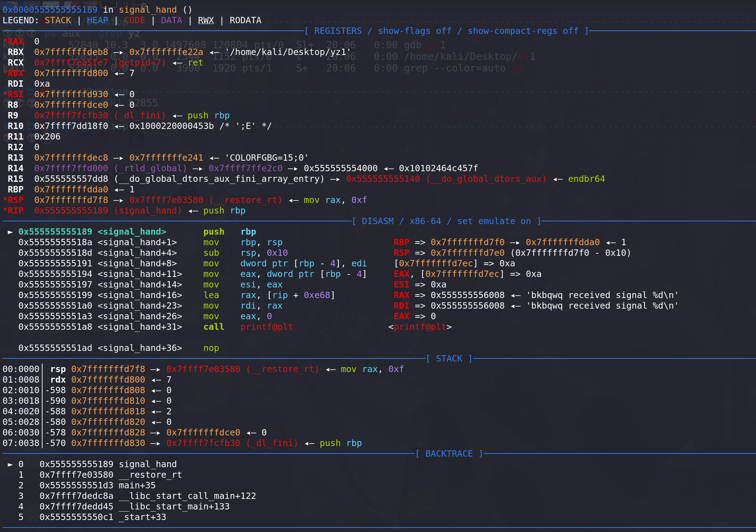Select the RDX value 0x7fffffffd800
756x532 pixels.
pos(71,73)
